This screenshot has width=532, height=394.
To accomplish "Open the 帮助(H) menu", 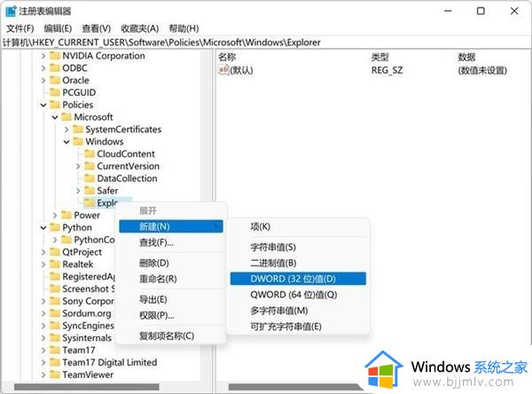I will tap(184, 28).
